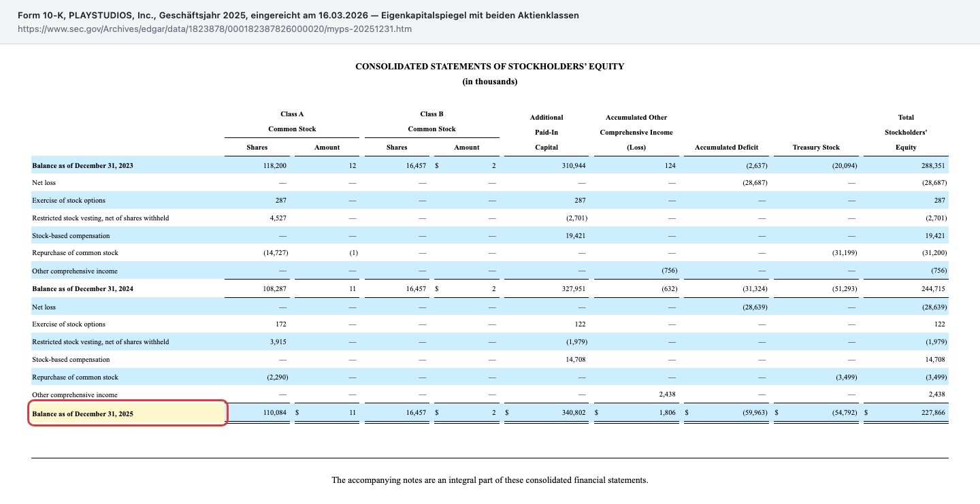Click the 327,951 paid-in capital value
Viewport: 980px width, 504px height.
[575, 289]
